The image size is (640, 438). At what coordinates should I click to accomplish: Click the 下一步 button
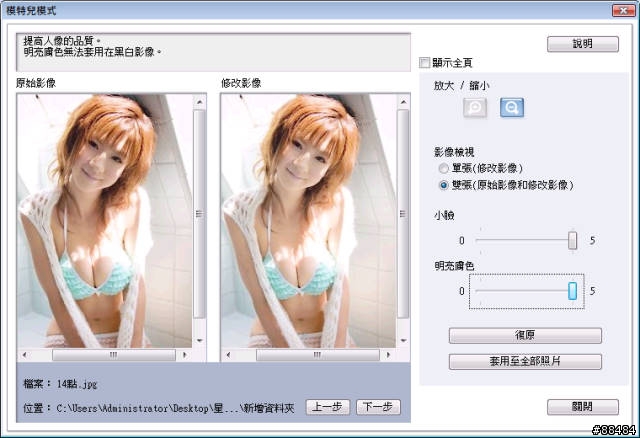pos(378,407)
